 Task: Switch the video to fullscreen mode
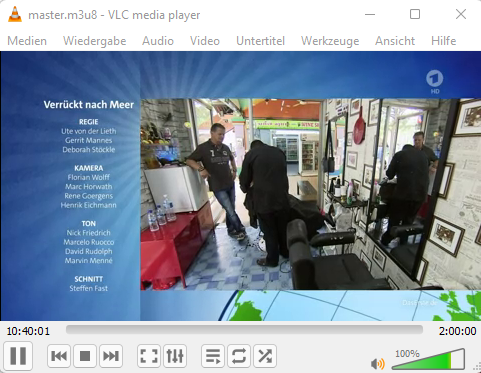[149, 356]
